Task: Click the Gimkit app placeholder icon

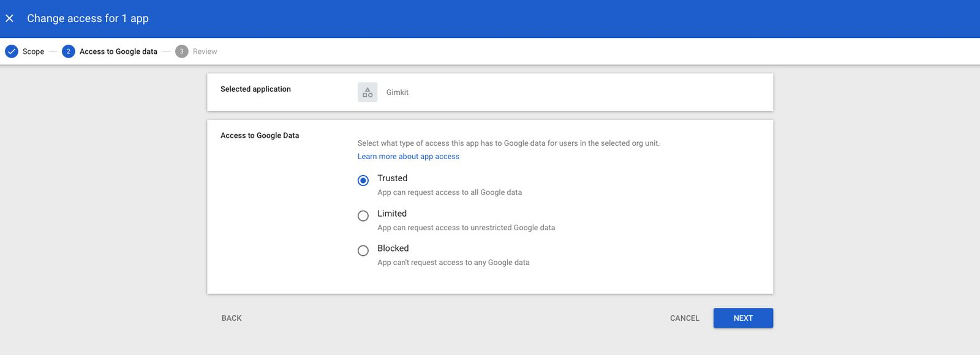Action: [367, 92]
